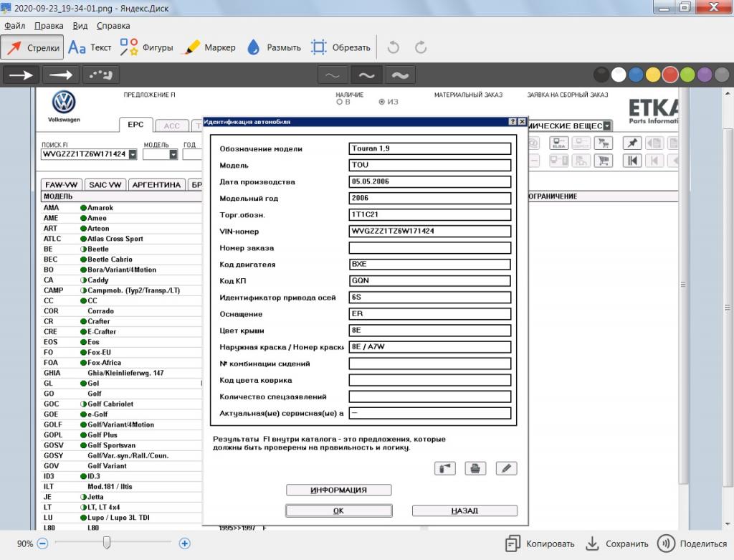Screen dimensions: 734x560
Task: Open the Файл menu
Action: coord(14,26)
